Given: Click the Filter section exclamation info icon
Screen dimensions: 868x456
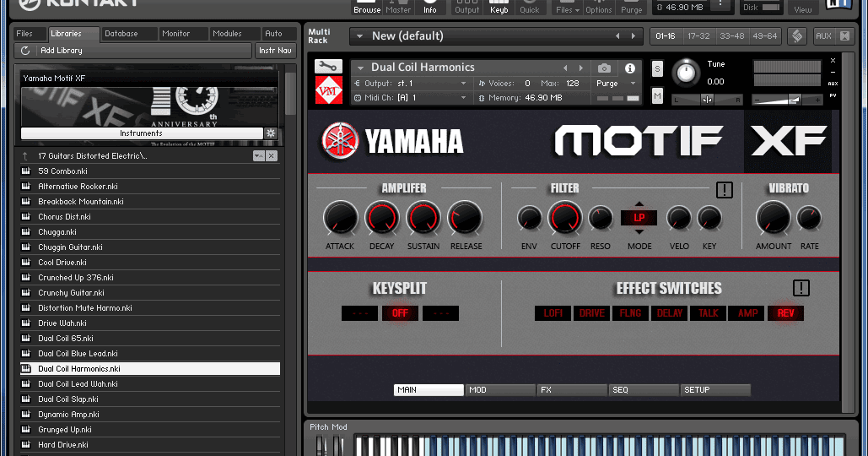Looking at the screenshot, I should (x=724, y=190).
